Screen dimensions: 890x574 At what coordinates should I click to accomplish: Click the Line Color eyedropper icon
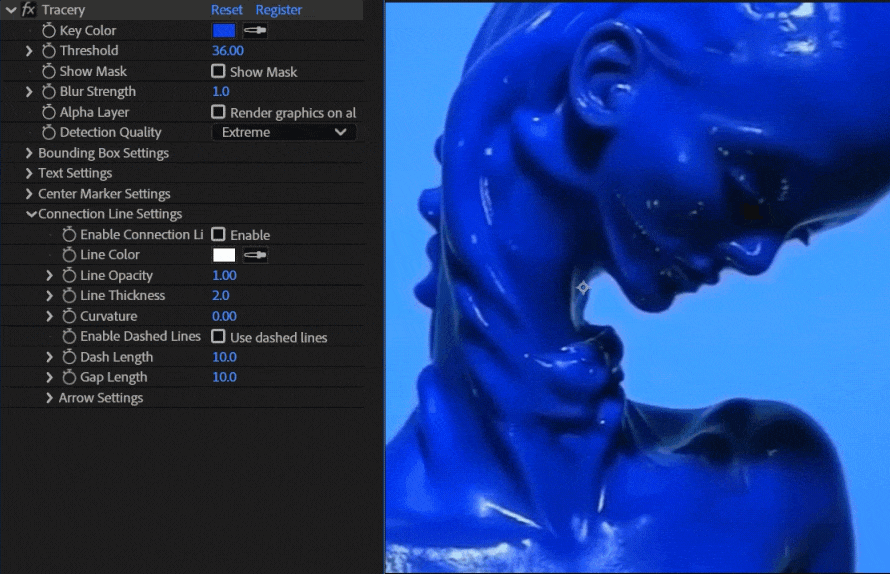pos(255,255)
